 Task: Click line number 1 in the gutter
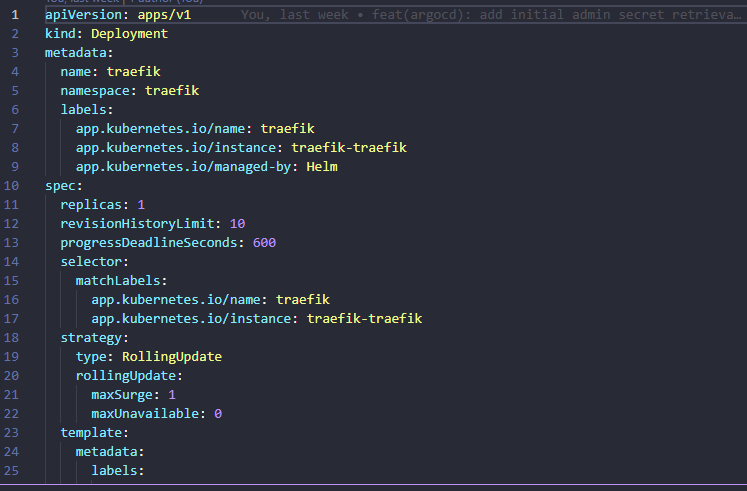click(15, 15)
